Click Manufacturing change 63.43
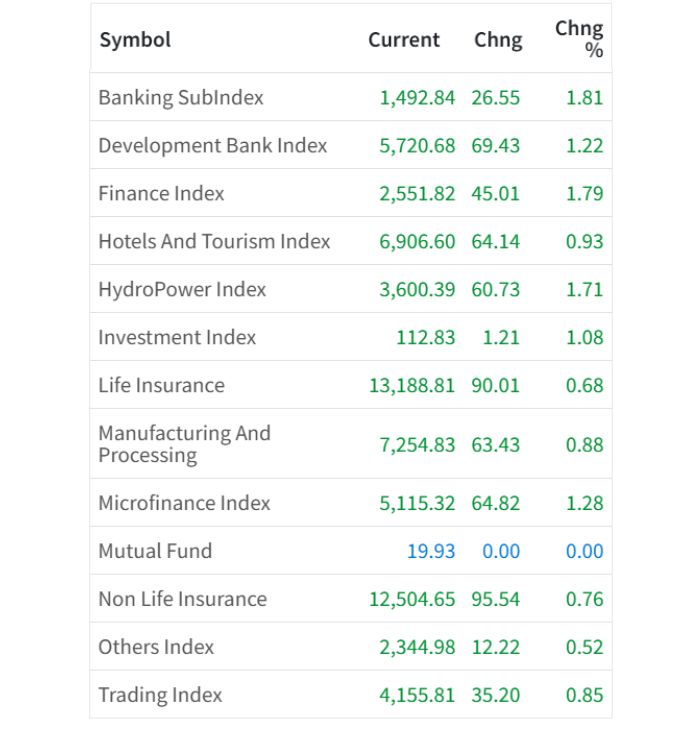The width and height of the screenshot is (700, 745). pyautogui.click(x=496, y=445)
